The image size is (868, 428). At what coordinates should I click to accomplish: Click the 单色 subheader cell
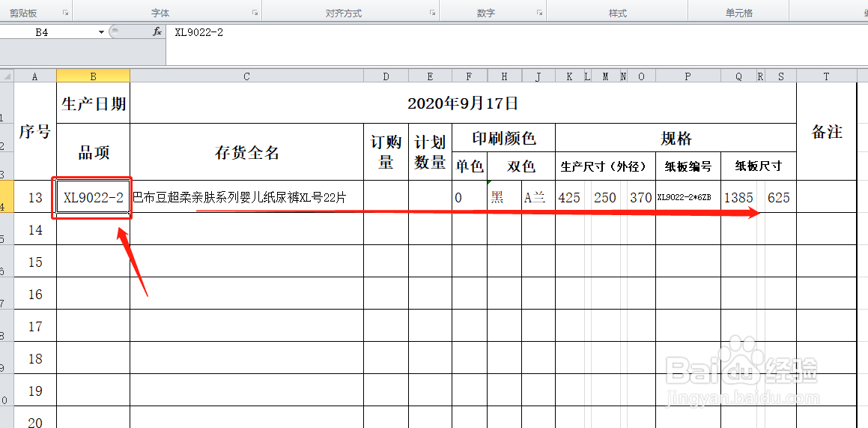470,166
